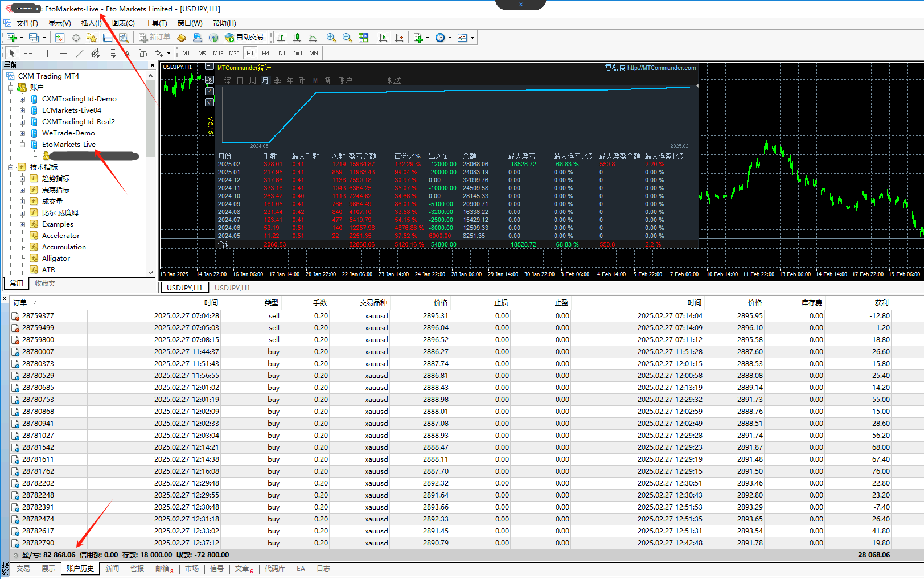Select the crosshair cursor tool
The width and height of the screenshot is (924, 579).
pyautogui.click(x=28, y=53)
